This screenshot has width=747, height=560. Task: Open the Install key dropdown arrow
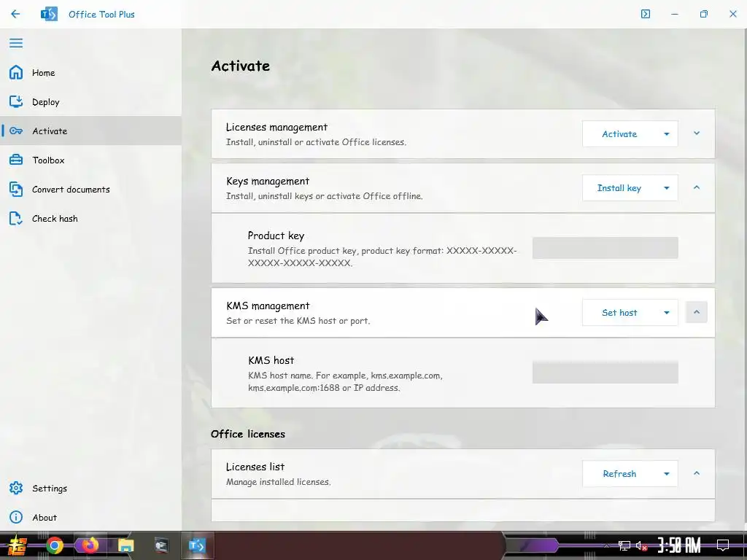point(667,188)
